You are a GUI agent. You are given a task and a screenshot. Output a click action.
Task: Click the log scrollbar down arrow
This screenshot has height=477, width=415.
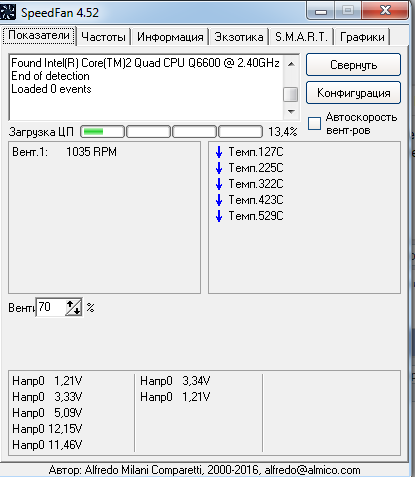[291, 111]
